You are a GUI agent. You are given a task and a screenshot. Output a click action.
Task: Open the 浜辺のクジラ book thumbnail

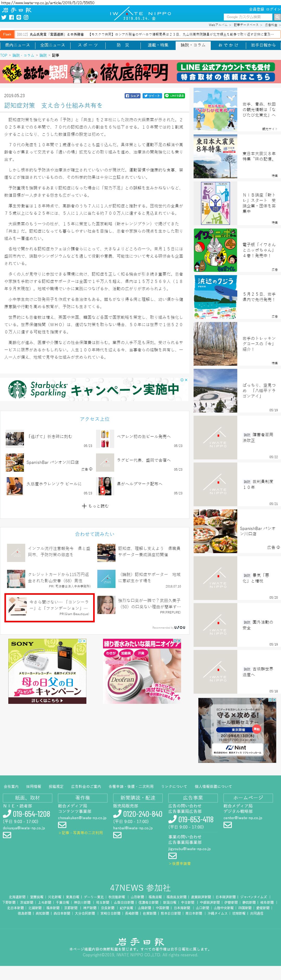click(215, 297)
